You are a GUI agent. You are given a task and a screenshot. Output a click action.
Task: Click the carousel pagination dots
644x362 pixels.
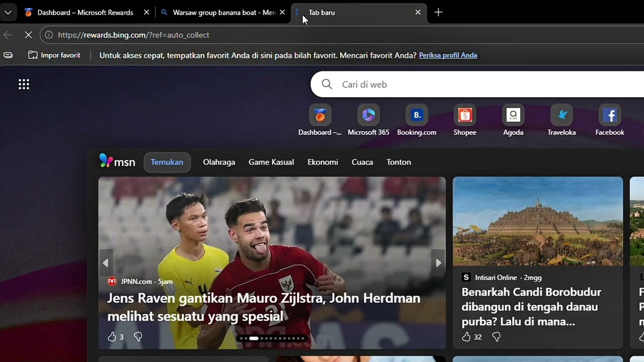272,338
